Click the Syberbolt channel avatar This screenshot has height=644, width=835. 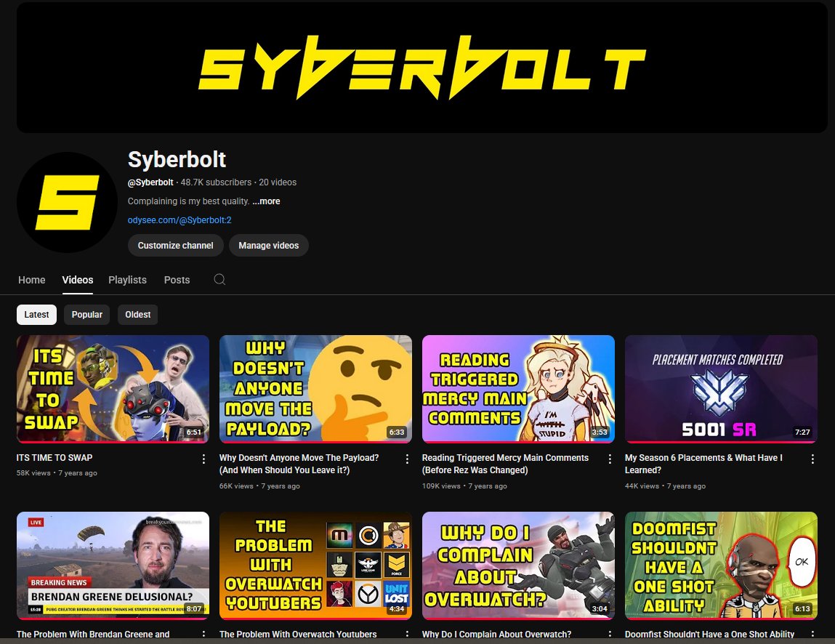67,202
